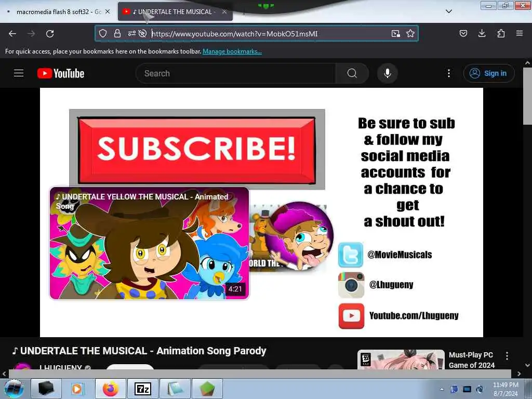Click the @MovieMusicals handle text
Image resolution: width=532 pixels, height=399 pixels.
400,255
